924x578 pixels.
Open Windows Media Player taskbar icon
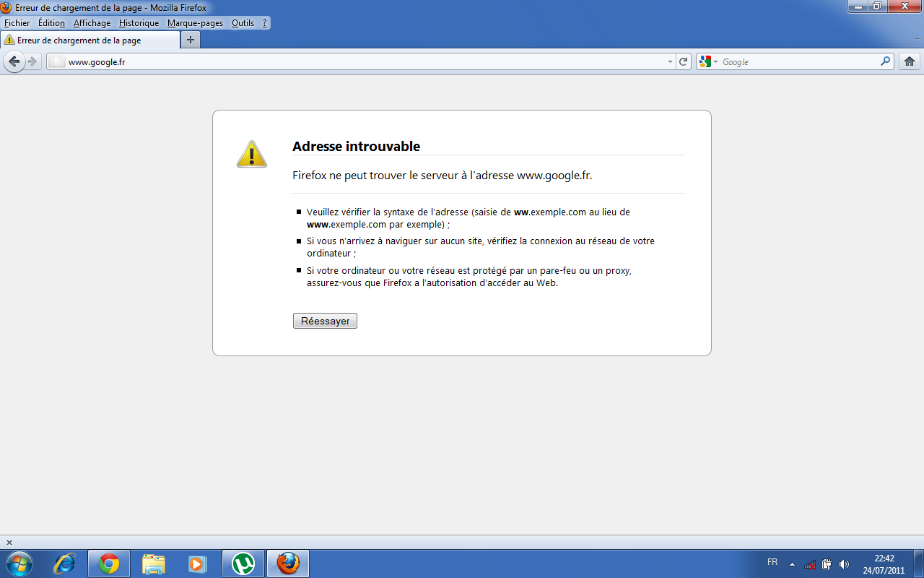(x=198, y=564)
